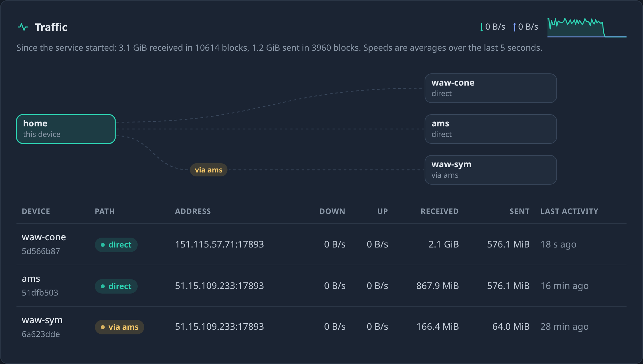Click the SENT column header
The width and height of the screenshot is (643, 364).
[519, 211]
